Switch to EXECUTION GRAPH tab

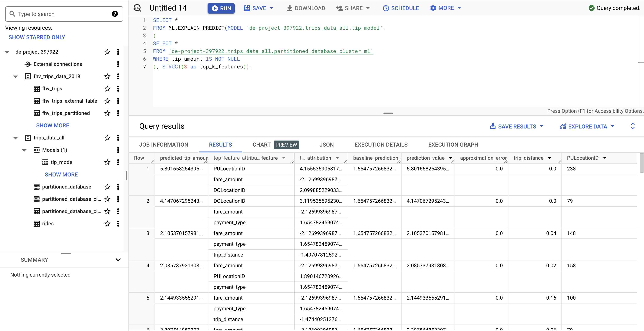click(453, 145)
